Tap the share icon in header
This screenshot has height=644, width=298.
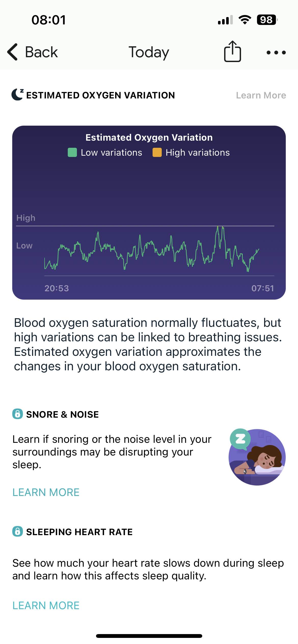[x=232, y=51]
